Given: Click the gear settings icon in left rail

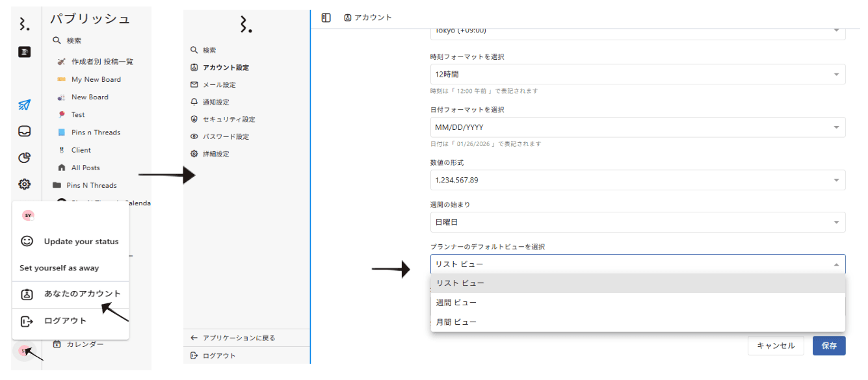Looking at the screenshot, I should click(24, 184).
